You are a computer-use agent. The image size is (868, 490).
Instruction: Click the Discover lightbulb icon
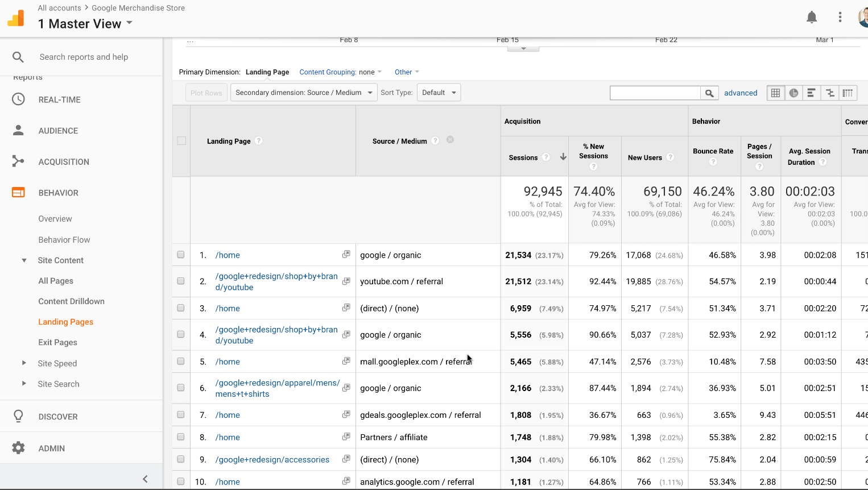coord(18,416)
